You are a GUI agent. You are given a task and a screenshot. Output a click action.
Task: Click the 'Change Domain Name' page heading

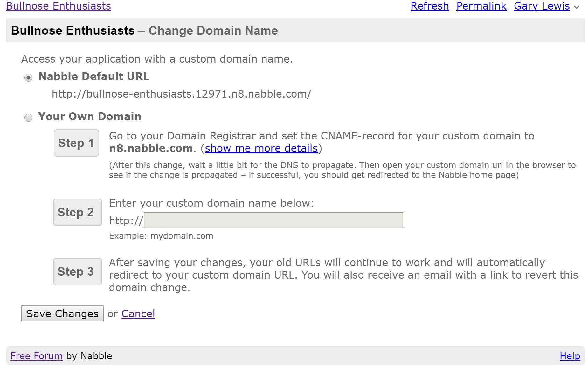point(213,31)
